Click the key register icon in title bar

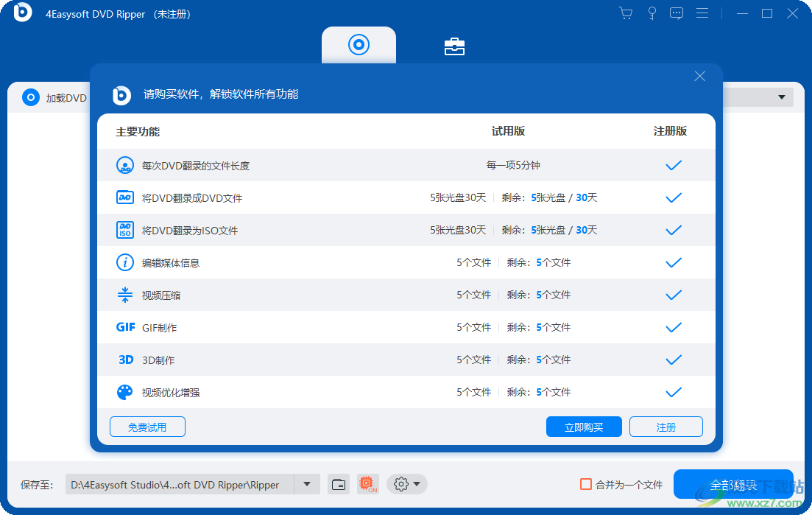point(652,13)
